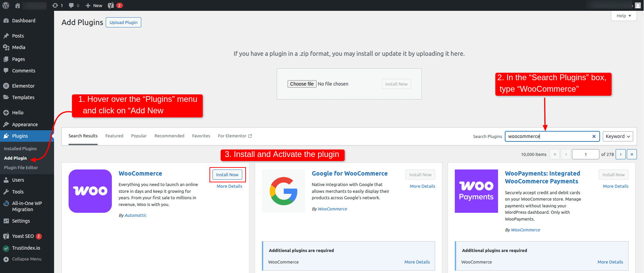Open WooCommerce author link under Google plugin
This screenshot has width=644, height=273.
point(332,209)
